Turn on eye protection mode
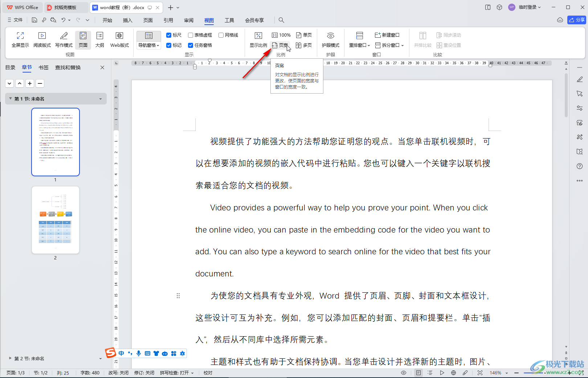This screenshot has height=378, width=588. (330, 40)
